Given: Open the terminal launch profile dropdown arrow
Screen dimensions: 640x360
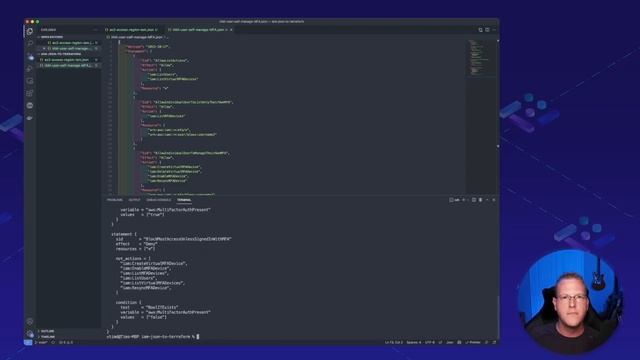Looking at the screenshot, I should point(468,200).
